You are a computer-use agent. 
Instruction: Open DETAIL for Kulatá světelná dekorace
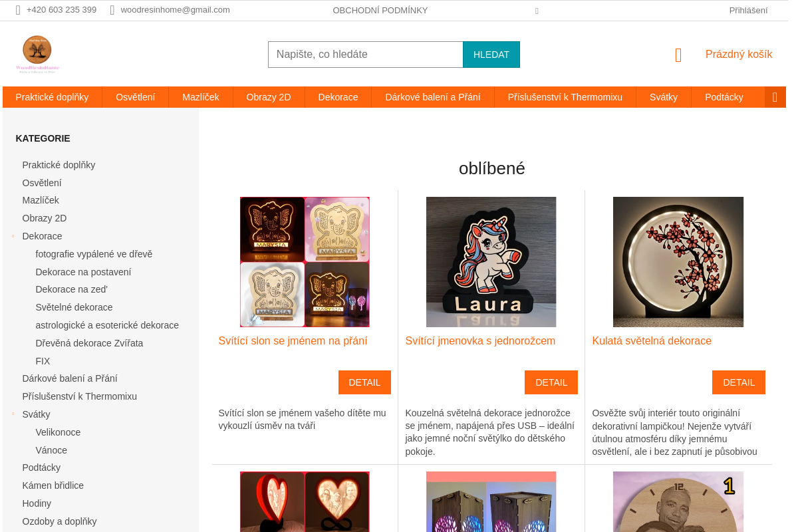pyautogui.click(x=738, y=382)
